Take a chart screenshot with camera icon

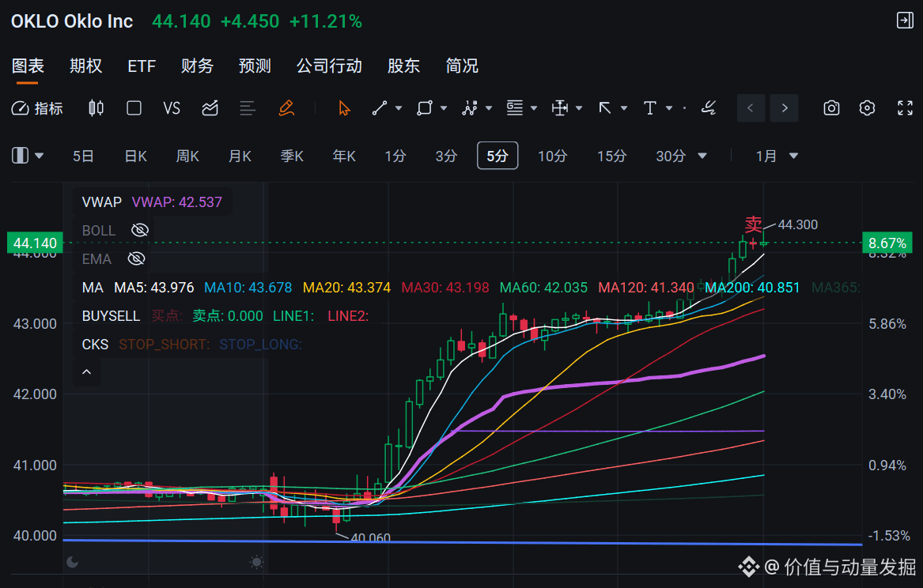(832, 108)
